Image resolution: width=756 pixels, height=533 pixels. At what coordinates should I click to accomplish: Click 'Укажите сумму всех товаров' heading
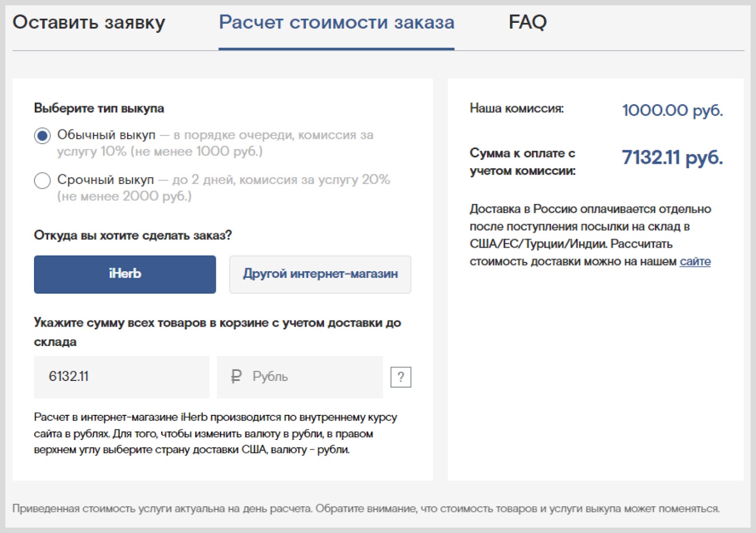coord(217,332)
